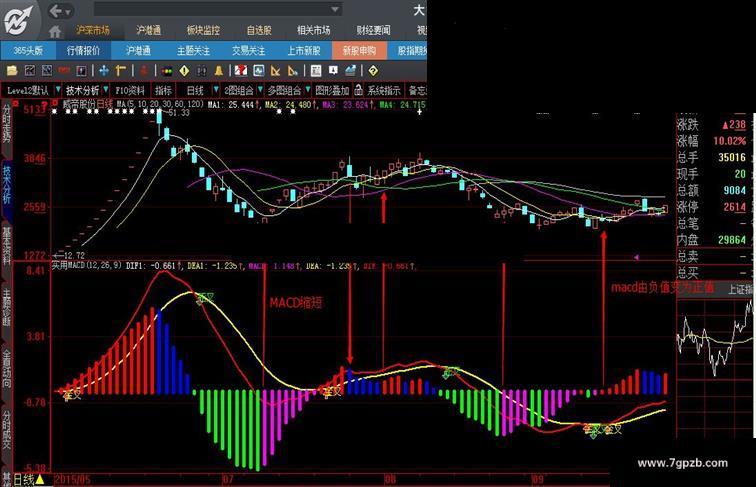Select the yellow ruler drawing tool
756x487 pixels.
click(121, 71)
